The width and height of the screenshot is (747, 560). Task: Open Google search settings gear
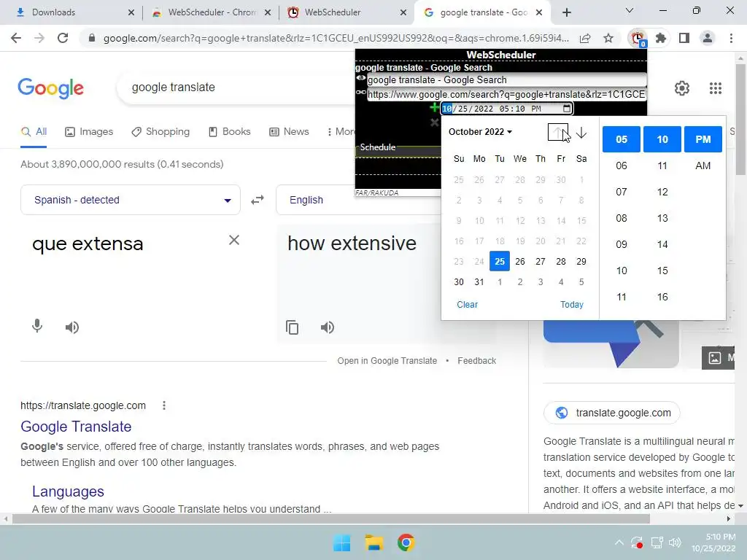pos(682,88)
